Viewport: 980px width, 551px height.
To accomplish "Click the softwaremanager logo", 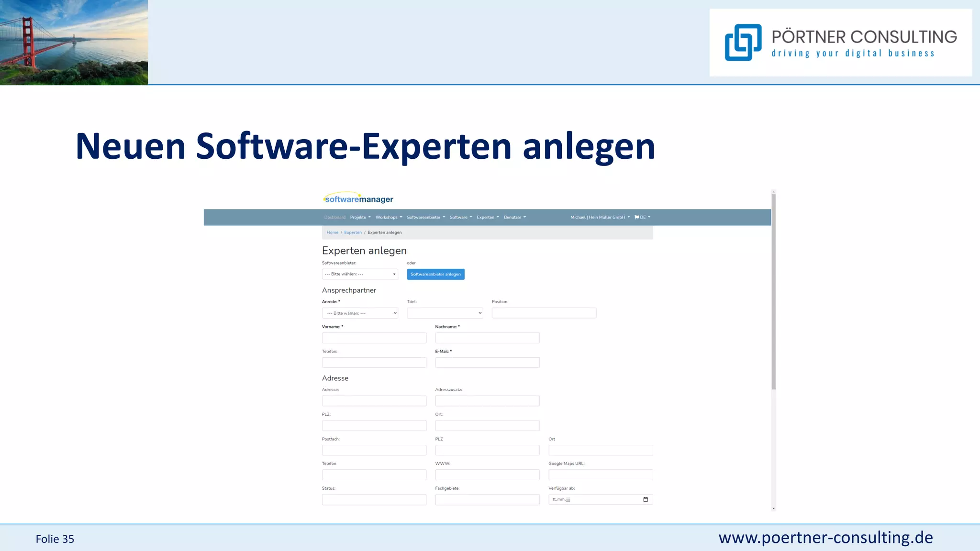I will pyautogui.click(x=358, y=198).
